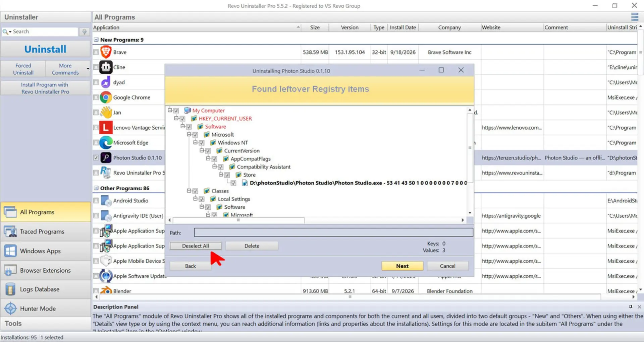Click the Hunter Mode crosshair icon

click(10, 309)
